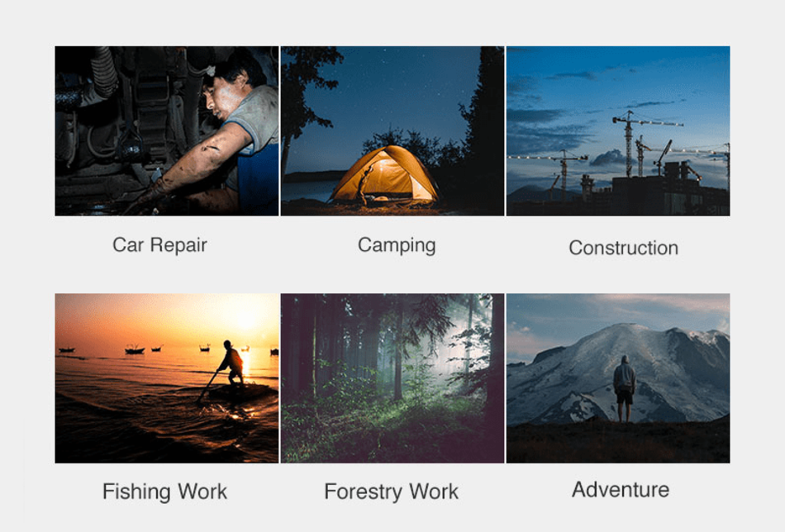Click the mechanic's face
This screenshot has width=785, height=532.
click(x=219, y=95)
